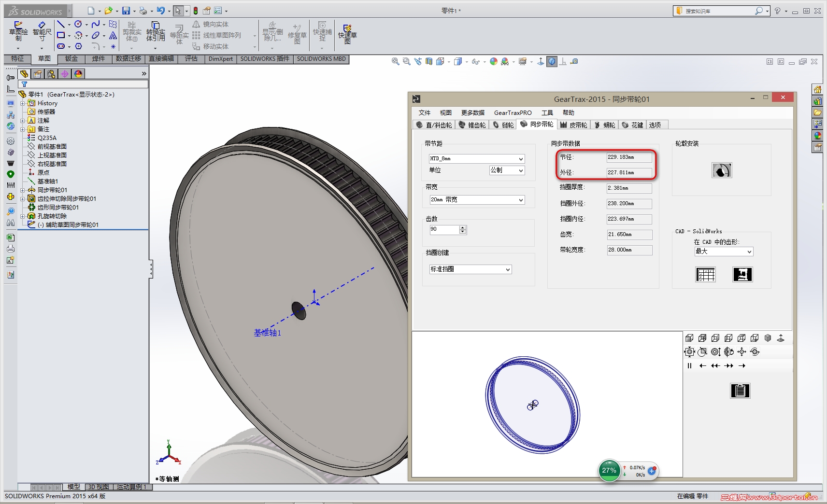Viewport: 827px width, 504px height.
Task: Click the 线性草图阵列 linear pattern button
Action: pos(217,35)
